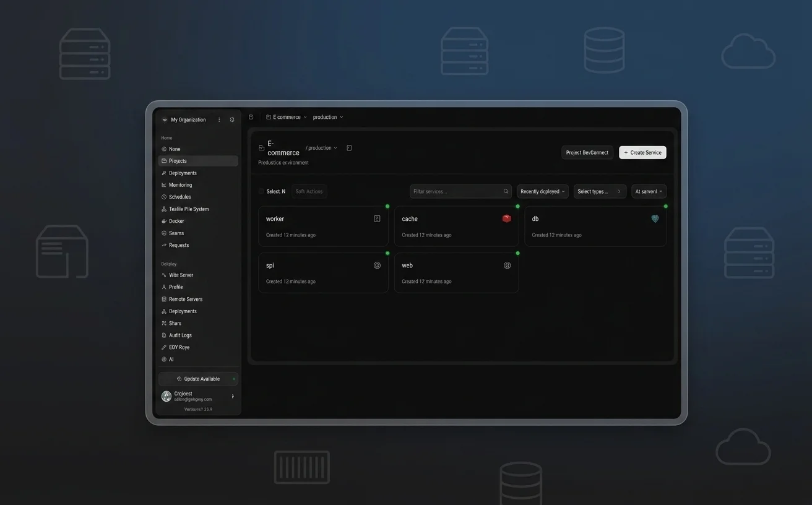Screen dimensions: 812x505
Task: Expand the Select types dropdown
Action: (x=600, y=191)
